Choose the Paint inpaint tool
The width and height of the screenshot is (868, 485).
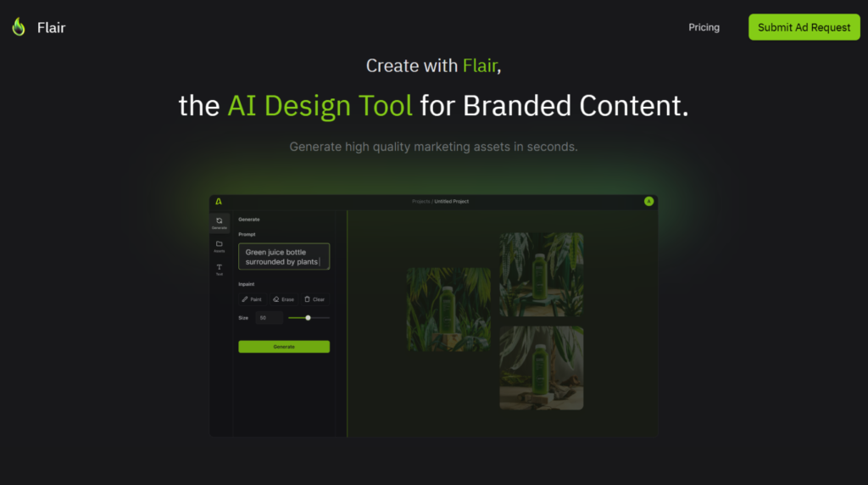tap(252, 299)
